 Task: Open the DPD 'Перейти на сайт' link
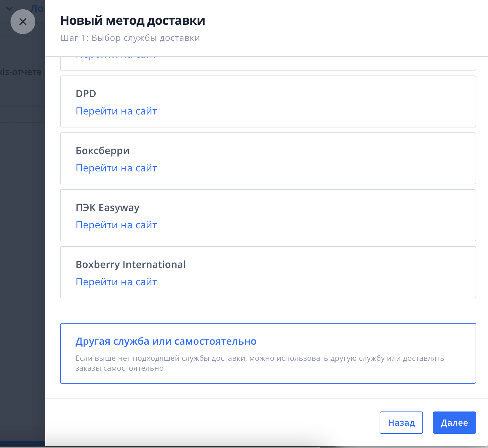(116, 111)
